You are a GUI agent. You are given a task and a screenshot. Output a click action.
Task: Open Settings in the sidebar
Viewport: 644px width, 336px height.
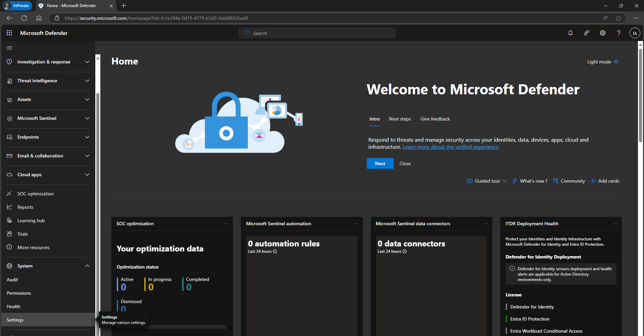point(48,320)
